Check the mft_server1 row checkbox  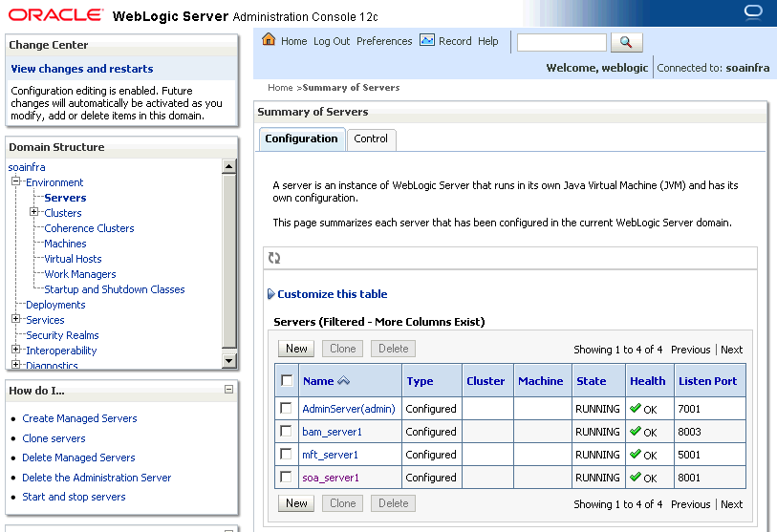click(286, 454)
